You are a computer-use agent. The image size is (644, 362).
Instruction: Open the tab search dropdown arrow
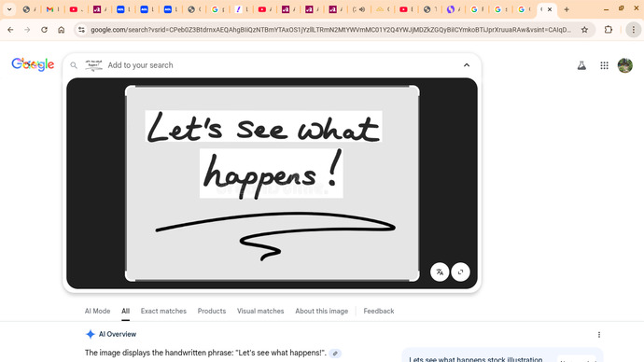pos(9,9)
